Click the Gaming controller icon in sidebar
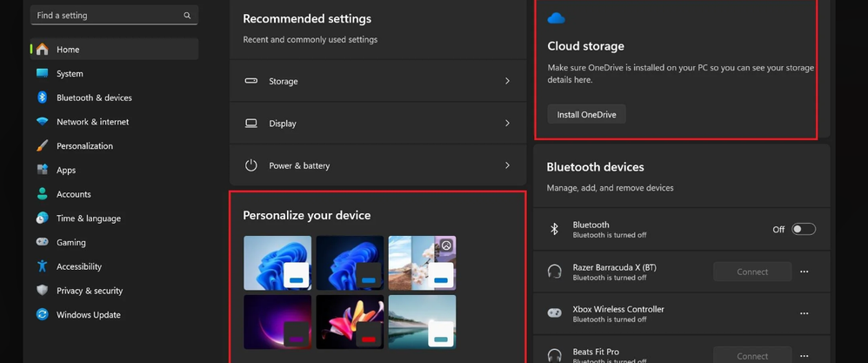The image size is (868, 363). click(x=42, y=242)
